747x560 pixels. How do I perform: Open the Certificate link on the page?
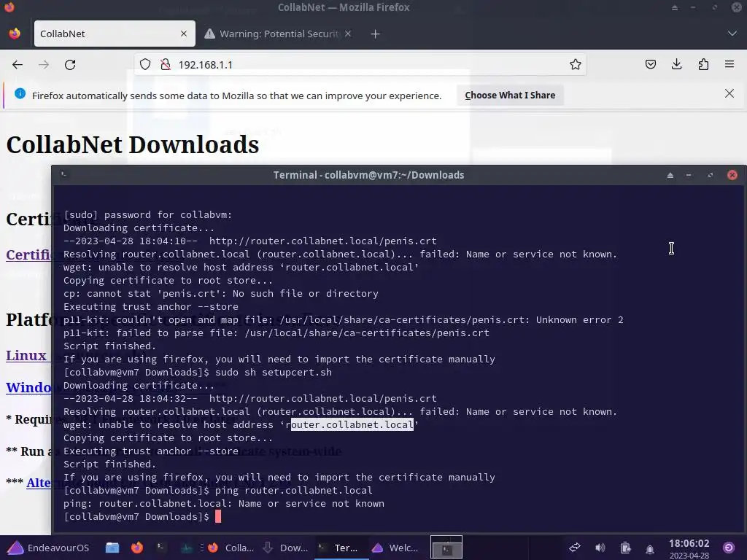28,254
